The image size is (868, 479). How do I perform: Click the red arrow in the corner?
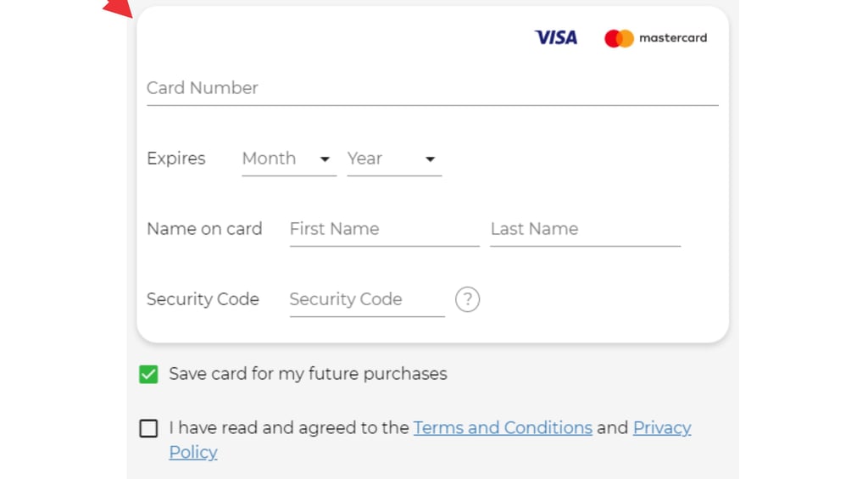click(118, 8)
